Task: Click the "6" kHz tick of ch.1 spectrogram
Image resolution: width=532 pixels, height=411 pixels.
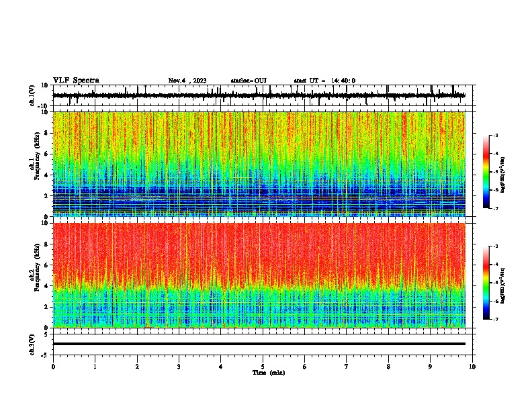Action: point(46,154)
